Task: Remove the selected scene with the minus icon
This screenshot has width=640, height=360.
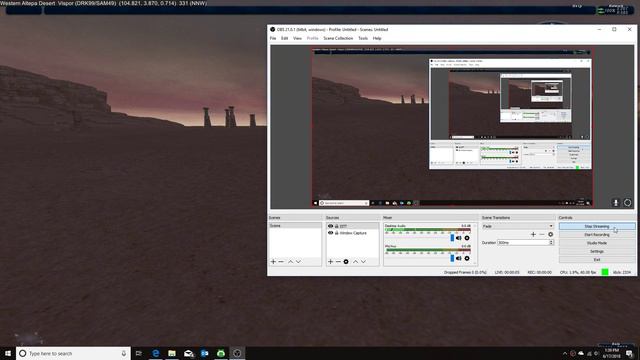Action: (281, 262)
